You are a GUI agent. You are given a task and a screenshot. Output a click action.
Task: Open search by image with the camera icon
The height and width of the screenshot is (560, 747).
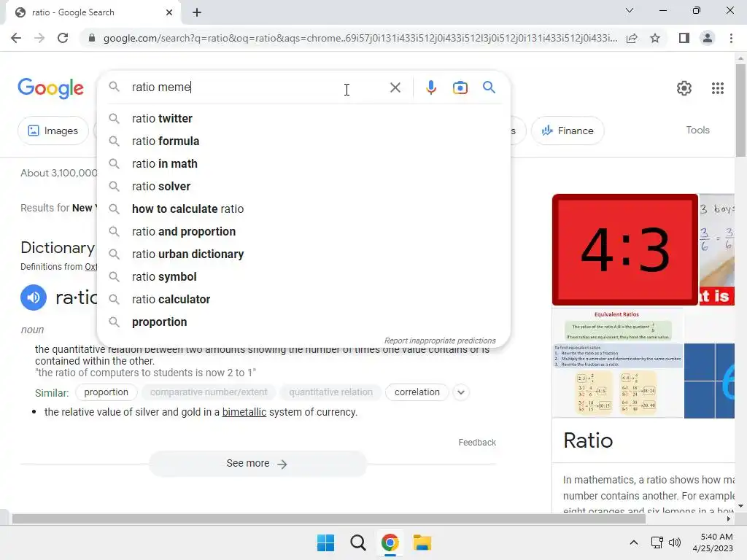pos(460,87)
